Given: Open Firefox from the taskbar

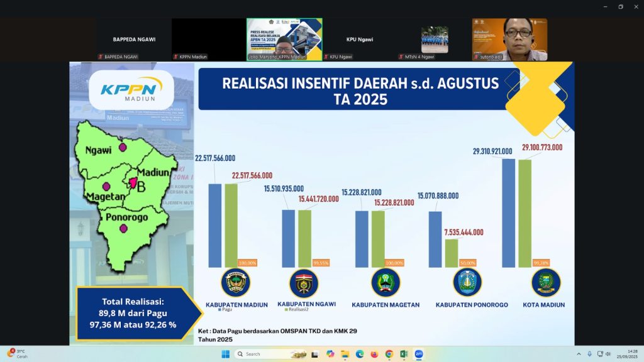Looking at the screenshot, I should click(375, 354).
